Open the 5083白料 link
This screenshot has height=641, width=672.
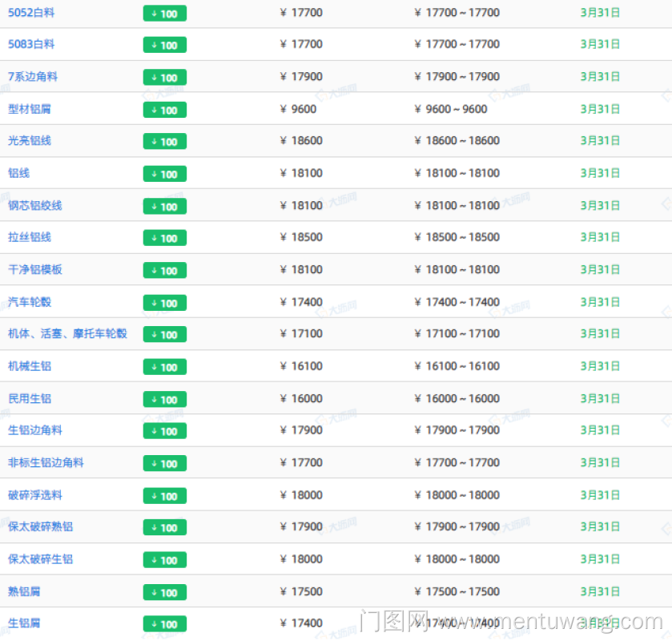point(31,45)
